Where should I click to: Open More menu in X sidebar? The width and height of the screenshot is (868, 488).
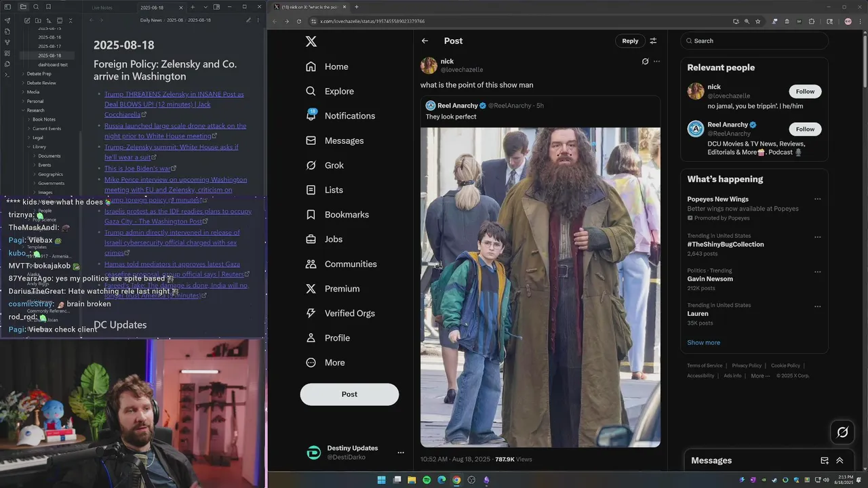click(x=326, y=363)
